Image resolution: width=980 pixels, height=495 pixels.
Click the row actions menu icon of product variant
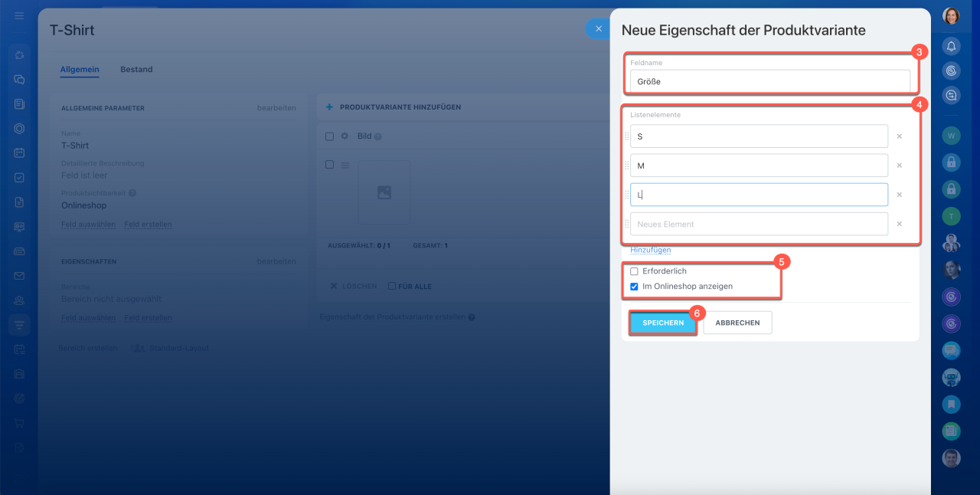click(345, 165)
